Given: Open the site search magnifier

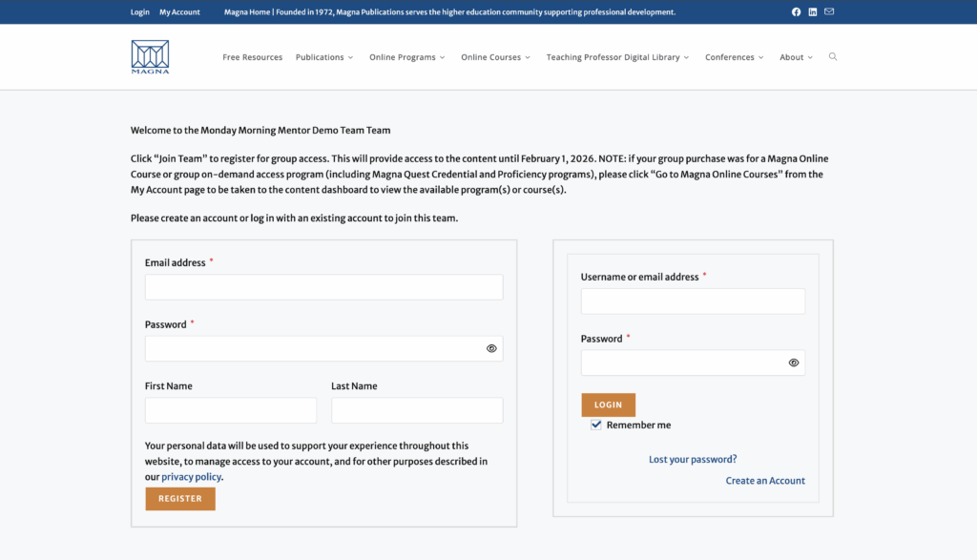Looking at the screenshot, I should (x=833, y=56).
